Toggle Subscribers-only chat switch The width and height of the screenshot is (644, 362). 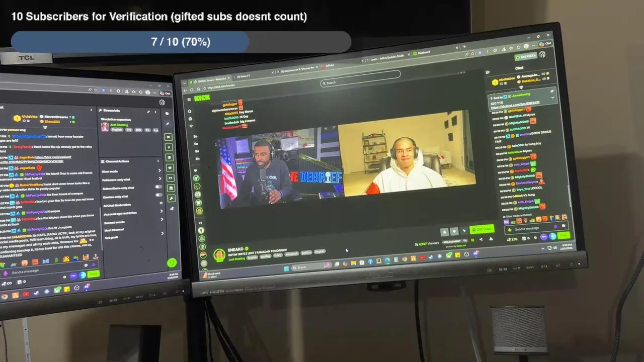[158, 187]
